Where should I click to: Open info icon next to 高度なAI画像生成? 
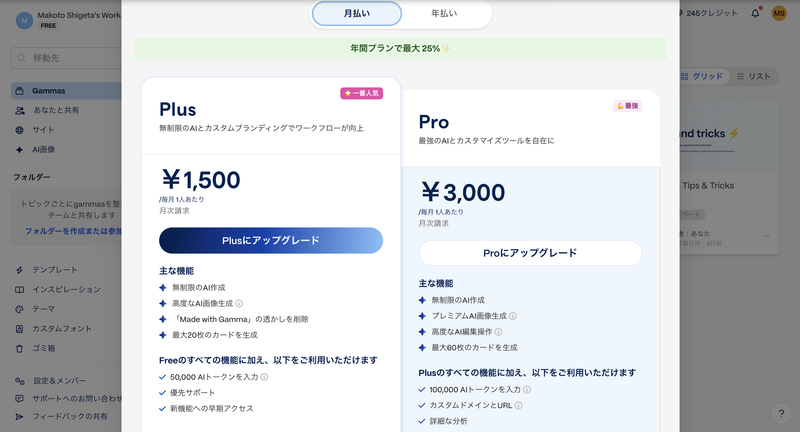pos(239,303)
